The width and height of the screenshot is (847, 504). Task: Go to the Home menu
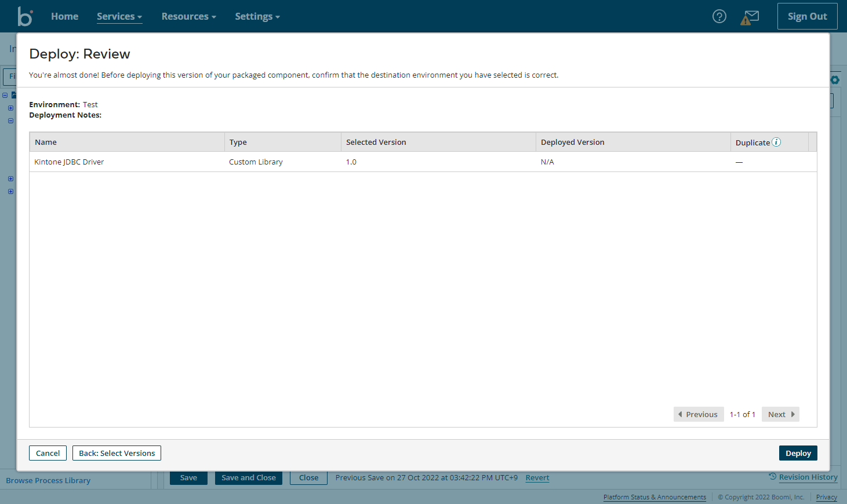click(64, 16)
